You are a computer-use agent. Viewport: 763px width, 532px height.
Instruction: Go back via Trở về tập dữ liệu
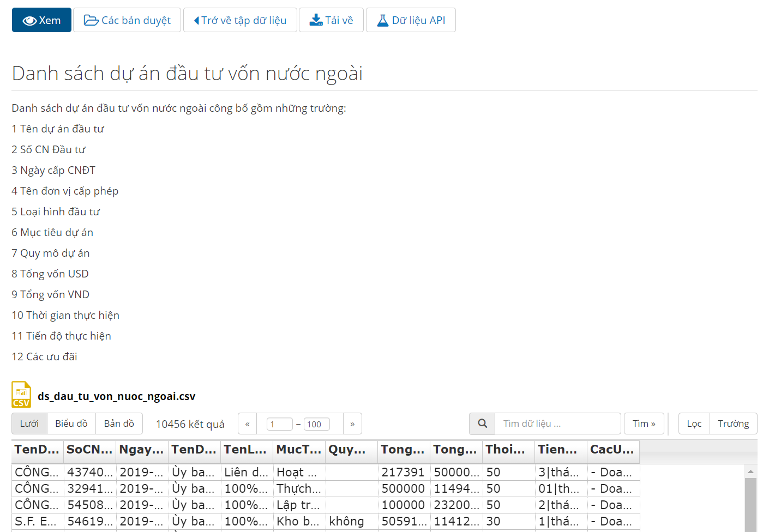240,20
